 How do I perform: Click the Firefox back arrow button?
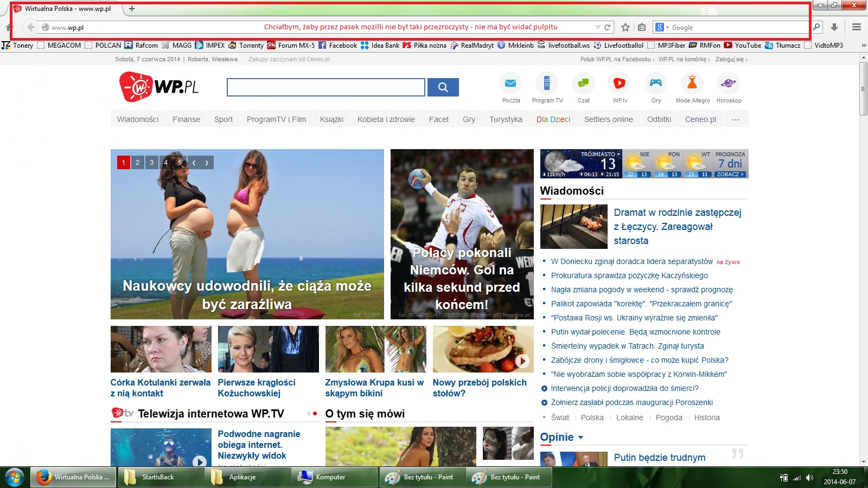(x=31, y=27)
